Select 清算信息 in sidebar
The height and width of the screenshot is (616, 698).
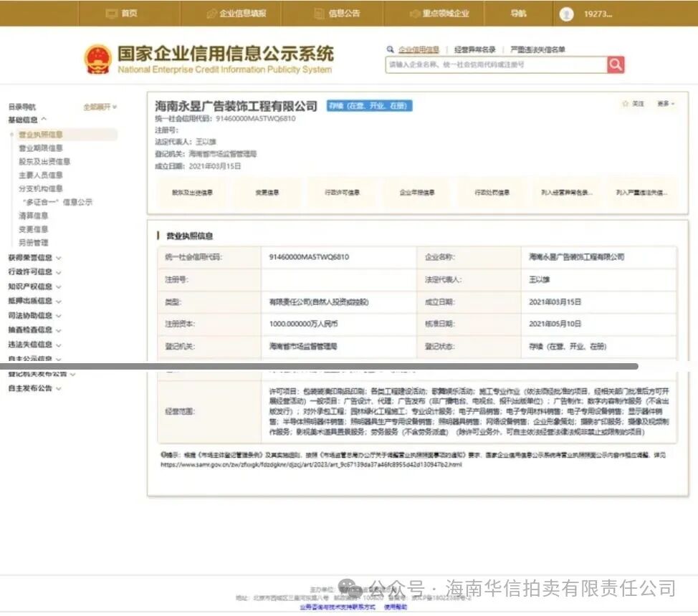coord(34,216)
